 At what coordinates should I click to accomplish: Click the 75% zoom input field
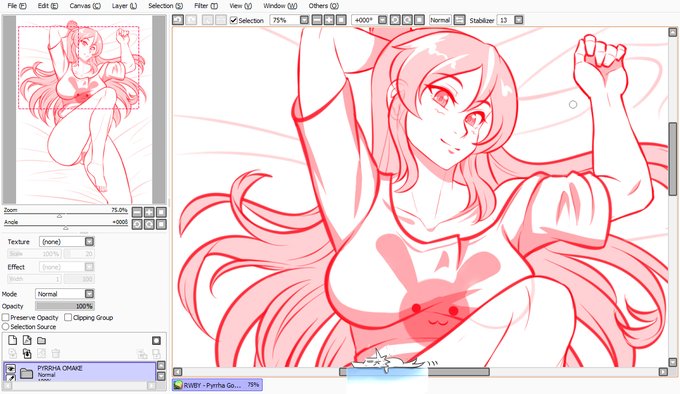(284, 20)
